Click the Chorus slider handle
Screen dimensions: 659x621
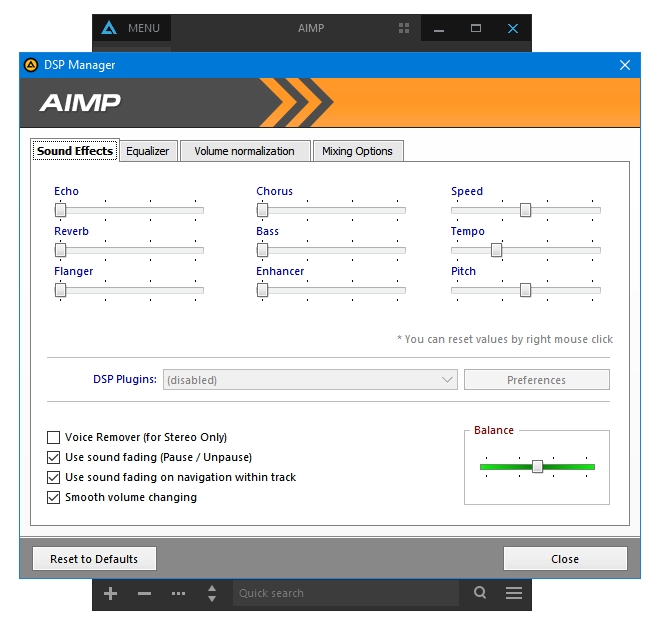point(263,210)
